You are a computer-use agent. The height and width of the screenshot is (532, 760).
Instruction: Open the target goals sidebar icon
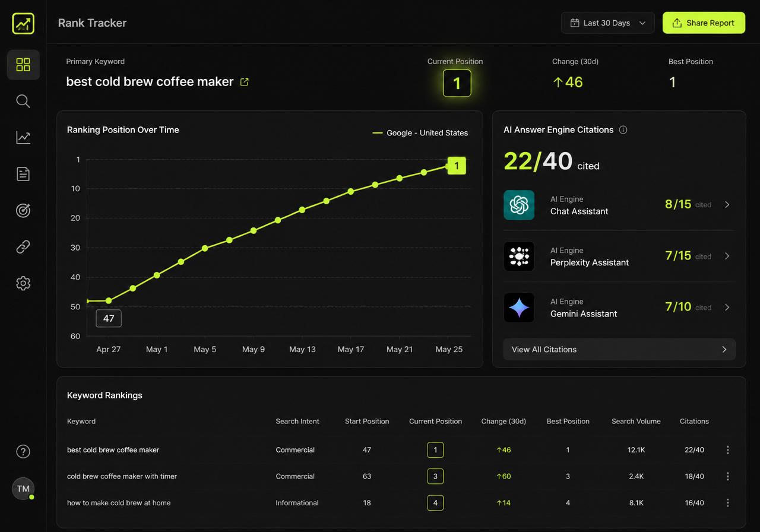(23, 210)
